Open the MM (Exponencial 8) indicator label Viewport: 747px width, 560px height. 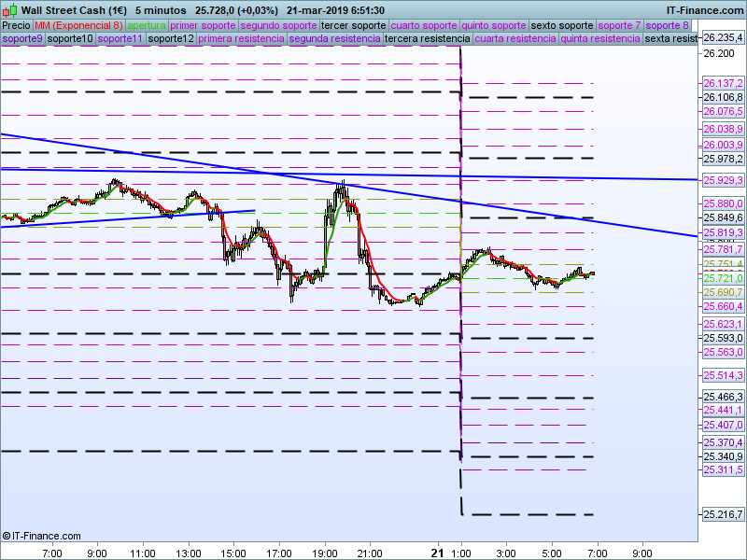pyautogui.click(x=78, y=26)
